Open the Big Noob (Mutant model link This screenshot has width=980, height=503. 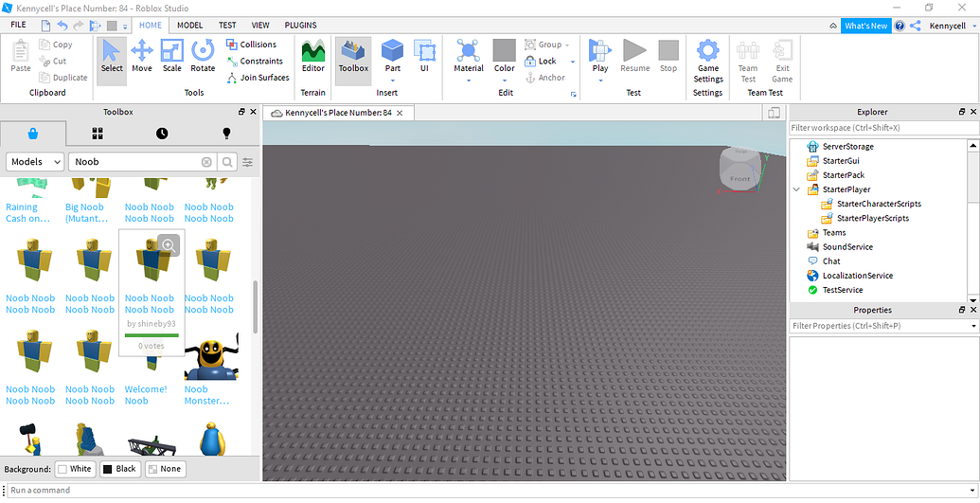tap(87, 213)
